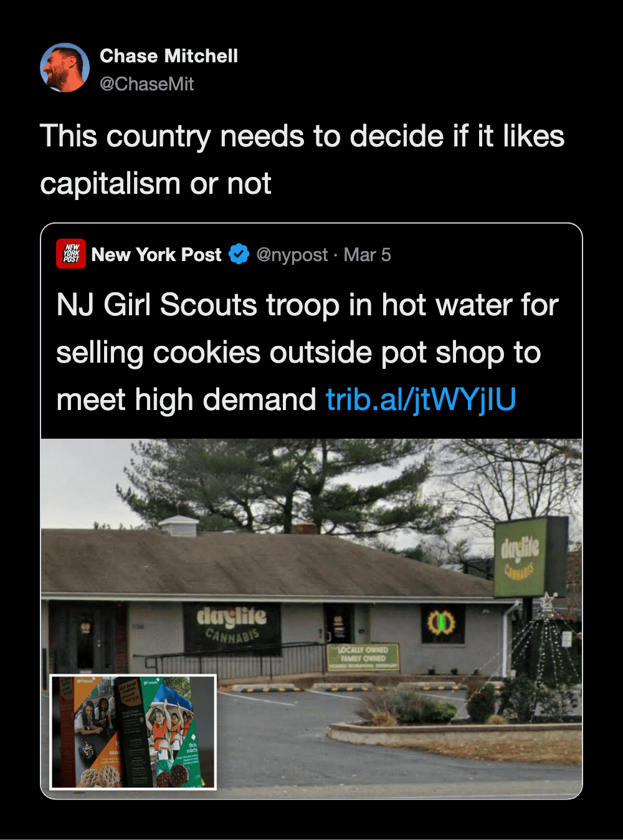Click the tweet text about capitalism
Viewport: 623px width, 840px height.
coord(302,160)
